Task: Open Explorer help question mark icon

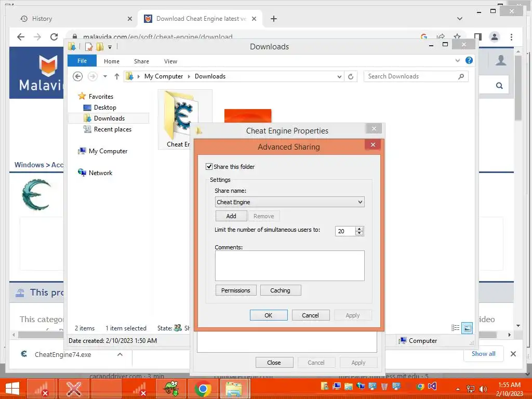Action: pyautogui.click(x=469, y=60)
